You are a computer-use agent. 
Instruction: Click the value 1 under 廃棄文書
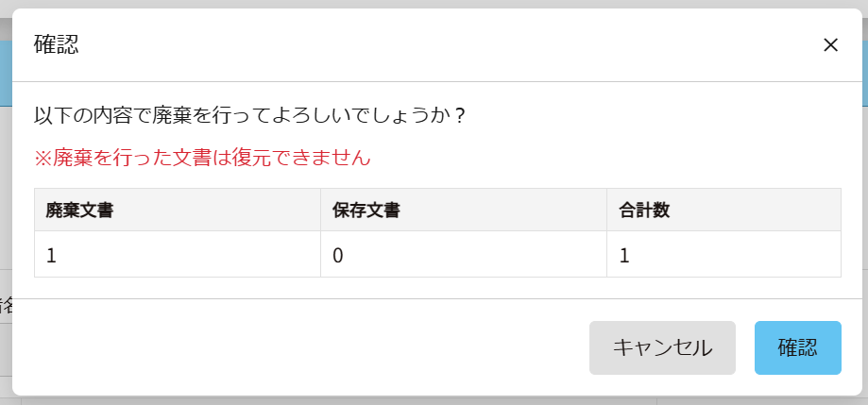pos(51,255)
